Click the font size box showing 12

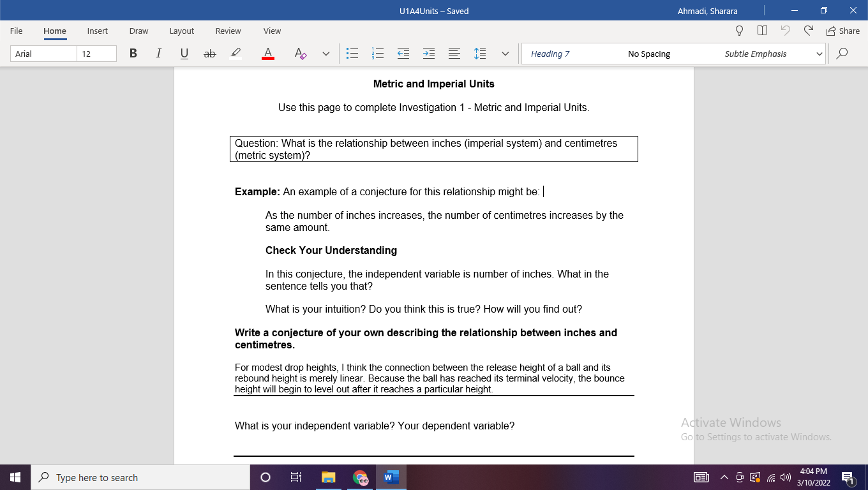[97, 54]
